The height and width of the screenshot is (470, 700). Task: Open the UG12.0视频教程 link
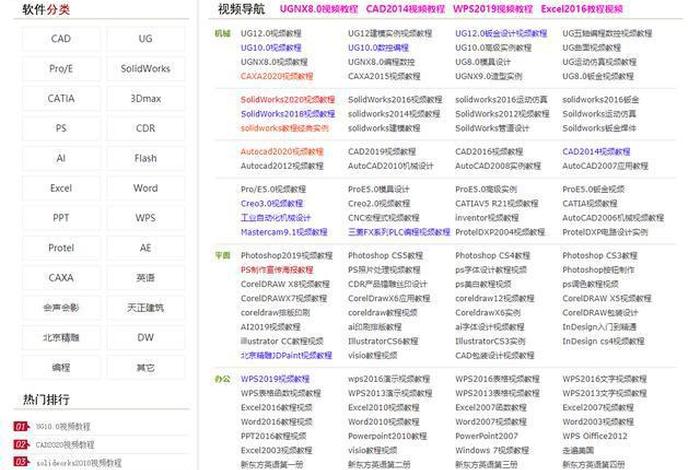pyautogui.click(x=271, y=33)
